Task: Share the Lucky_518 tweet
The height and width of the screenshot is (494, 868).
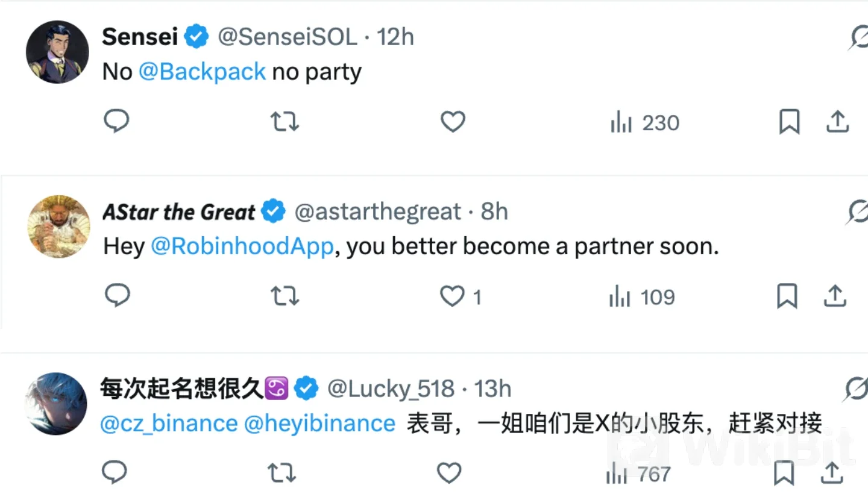Action: click(832, 473)
